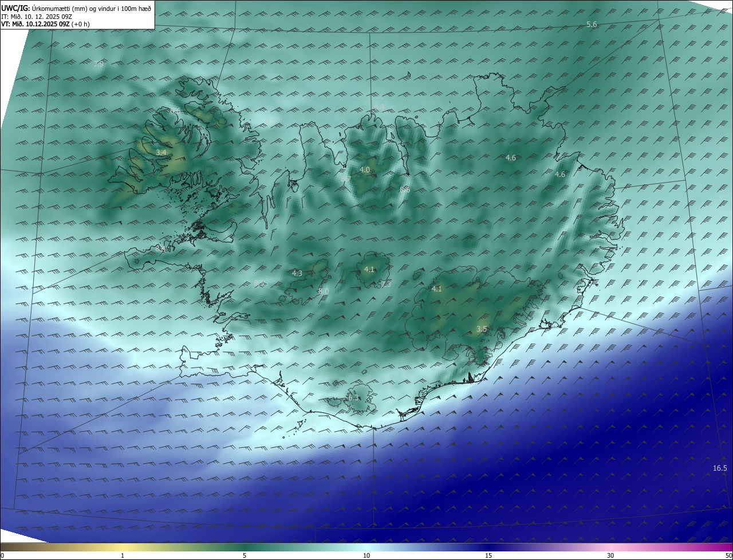Image resolution: width=733 pixels, height=560 pixels.
Task: Click the colour scale tick label 1
Action: pyautogui.click(x=123, y=555)
